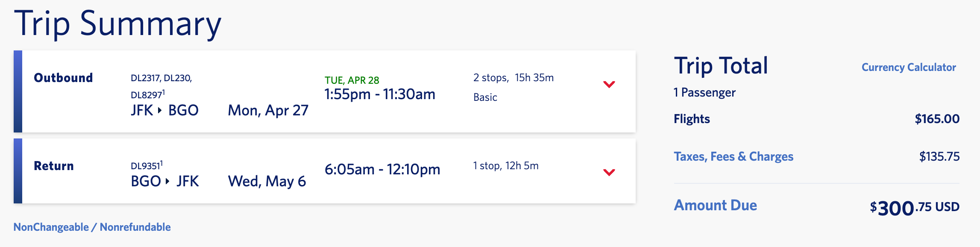This screenshot has height=247, width=980.
Task: Click the blue accent bar on the Outbound card
Action: [x=18, y=91]
